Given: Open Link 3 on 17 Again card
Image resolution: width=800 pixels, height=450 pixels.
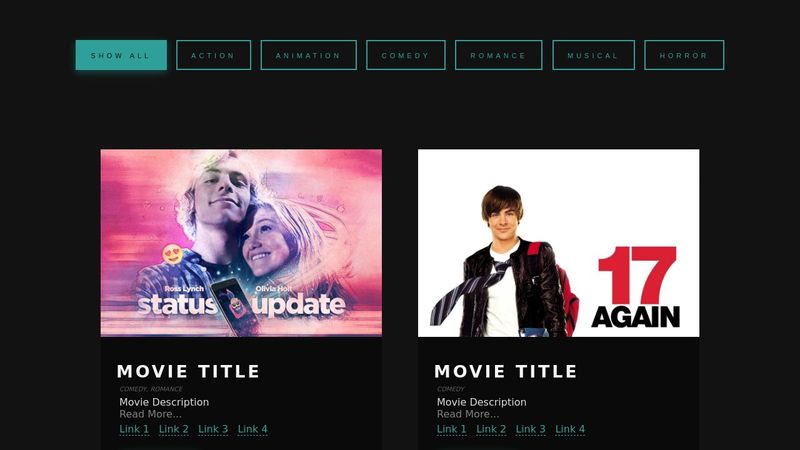Looking at the screenshot, I should (x=531, y=429).
